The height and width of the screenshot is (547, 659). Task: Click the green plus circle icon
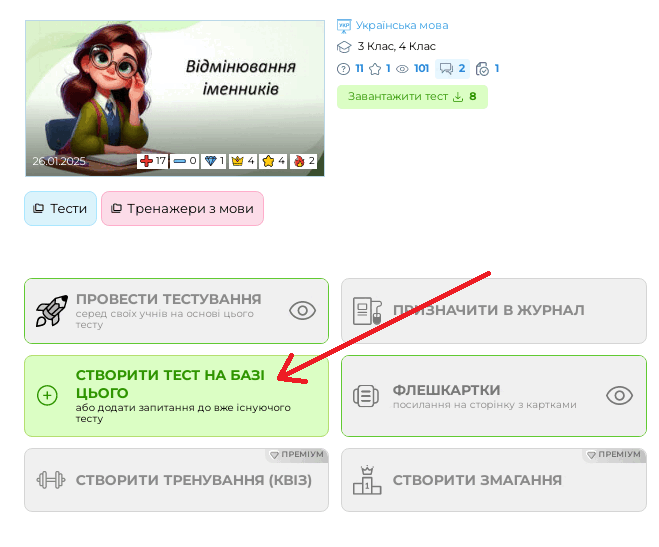click(x=47, y=395)
